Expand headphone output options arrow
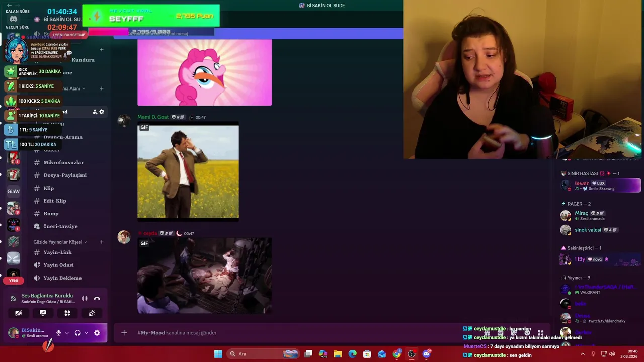644x362 pixels. click(86, 333)
